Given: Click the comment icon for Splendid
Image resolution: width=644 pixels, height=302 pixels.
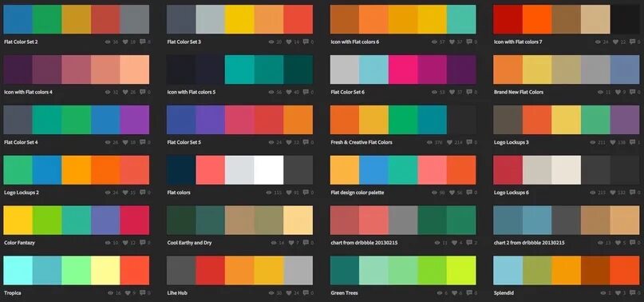Looking at the screenshot, I should coord(633,293).
